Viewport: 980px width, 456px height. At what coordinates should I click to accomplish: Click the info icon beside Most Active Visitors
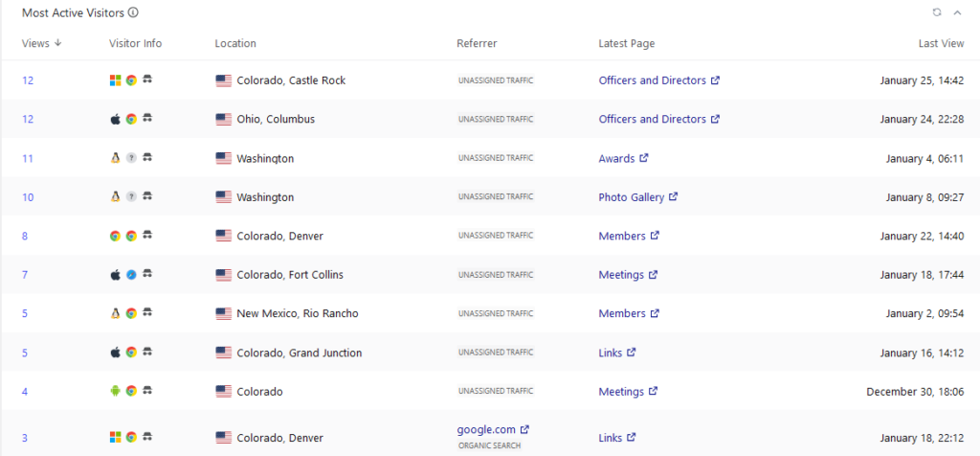coord(133,12)
